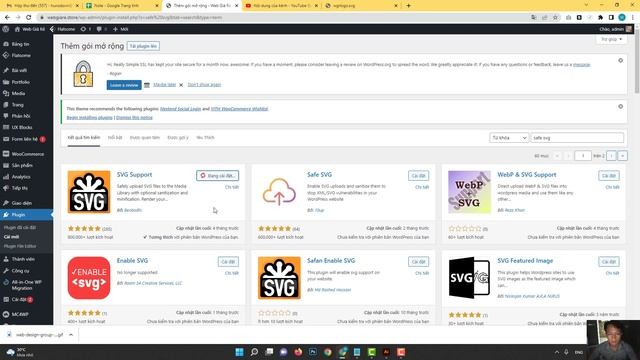The width and height of the screenshot is (640, 360).
Task: Click the Web Giá Rẻ home icon in admin bar
Action: [x=29, y=29]
